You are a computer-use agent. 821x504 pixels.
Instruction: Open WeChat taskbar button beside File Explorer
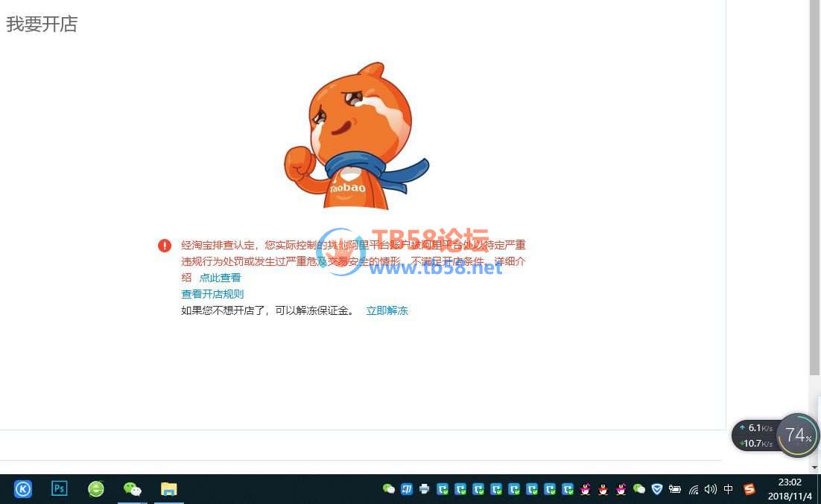133,489
